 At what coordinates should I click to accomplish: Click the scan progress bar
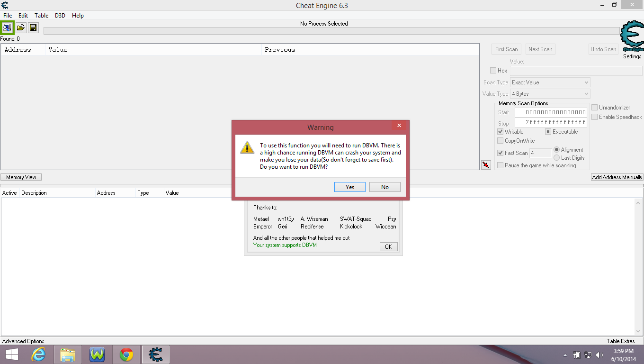pyautogui.click(x=332, y=31)
